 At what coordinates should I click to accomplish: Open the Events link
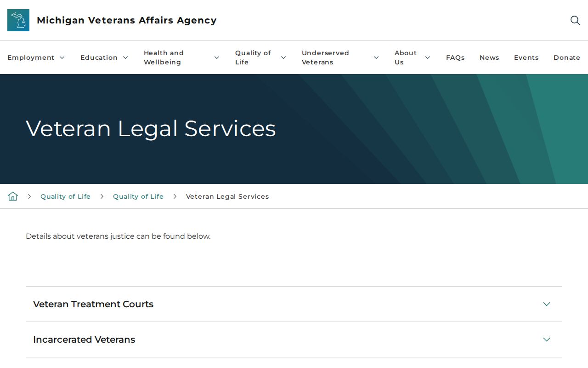tap(526, 57)
